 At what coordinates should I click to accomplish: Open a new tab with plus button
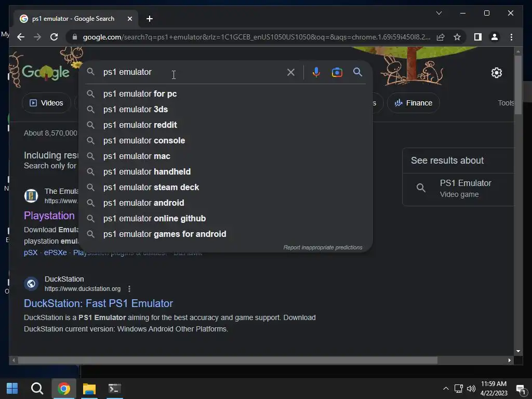point(150,19)
